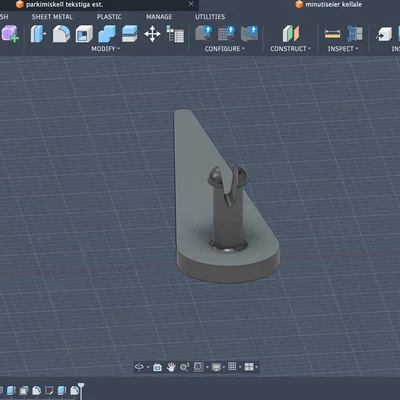Click the Look At camera icon
Screen dimensions: 400x400
pyautogui.click(x=157, y=367)
